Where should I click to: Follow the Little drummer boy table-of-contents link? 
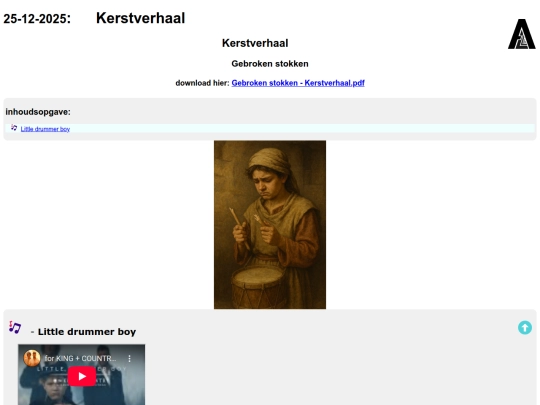click(45, 129)
